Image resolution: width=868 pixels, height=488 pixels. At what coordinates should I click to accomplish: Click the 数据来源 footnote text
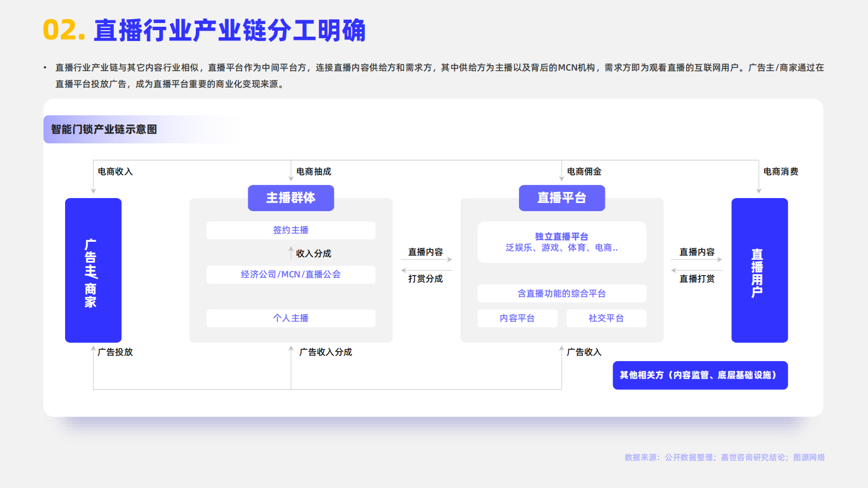[x=724, y=457]
